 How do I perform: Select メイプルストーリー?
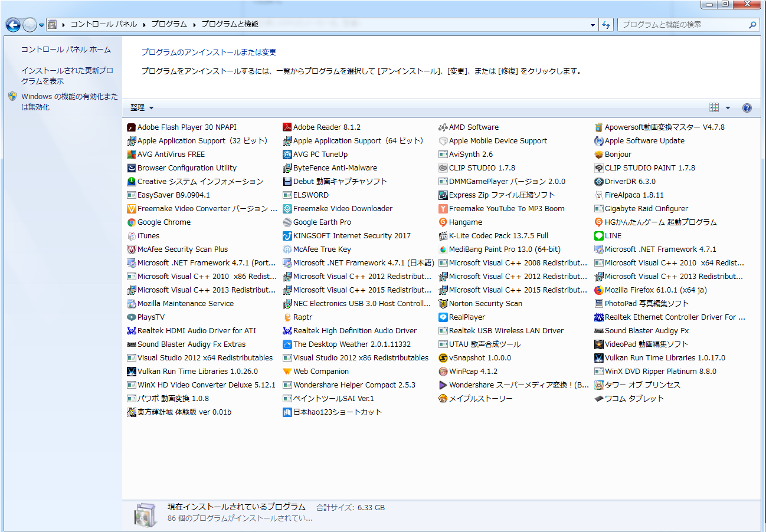tap(476, 399)
